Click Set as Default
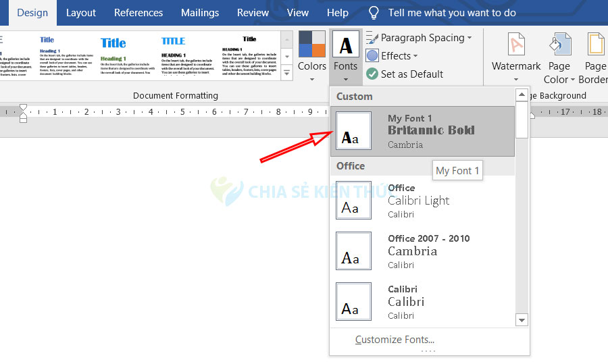 (x=405, y=74)
